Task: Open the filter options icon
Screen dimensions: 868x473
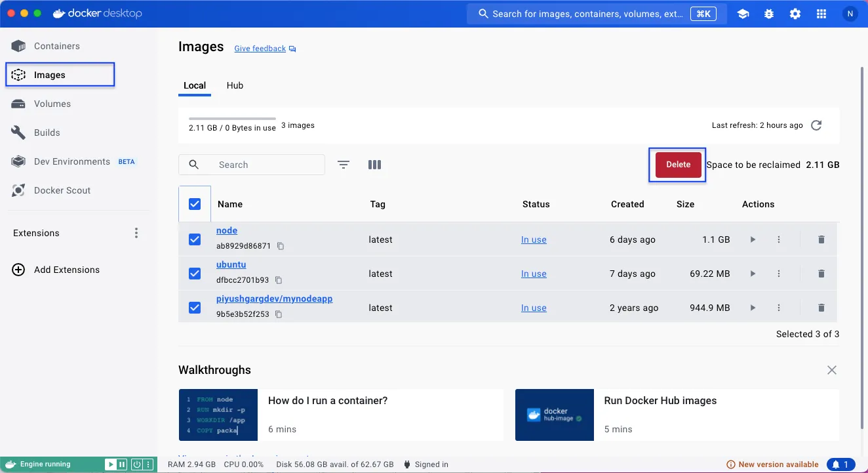Action: pos(344,165)
